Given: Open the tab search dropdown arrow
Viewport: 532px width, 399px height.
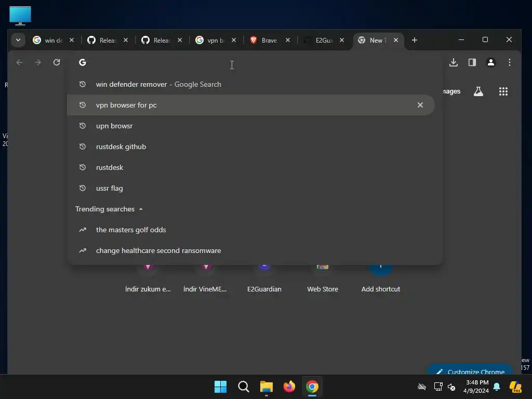Looking at the screenshot, I should 18,40.
